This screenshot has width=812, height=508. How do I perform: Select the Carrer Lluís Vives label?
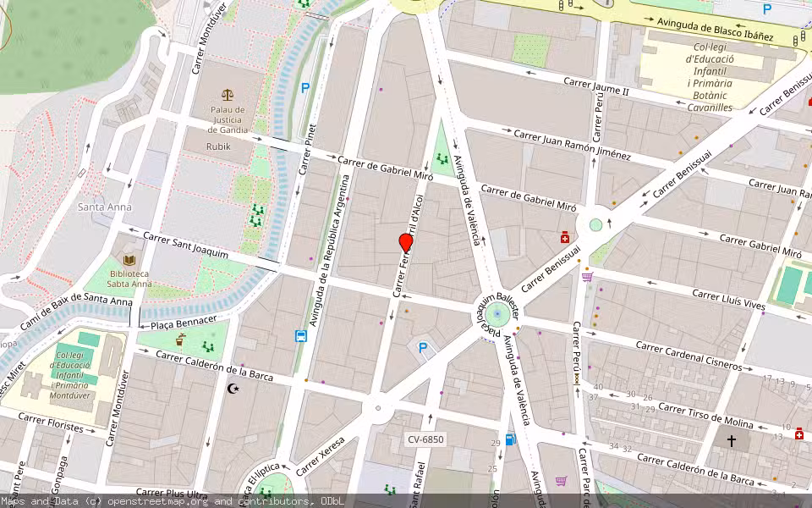click(728, 300)
